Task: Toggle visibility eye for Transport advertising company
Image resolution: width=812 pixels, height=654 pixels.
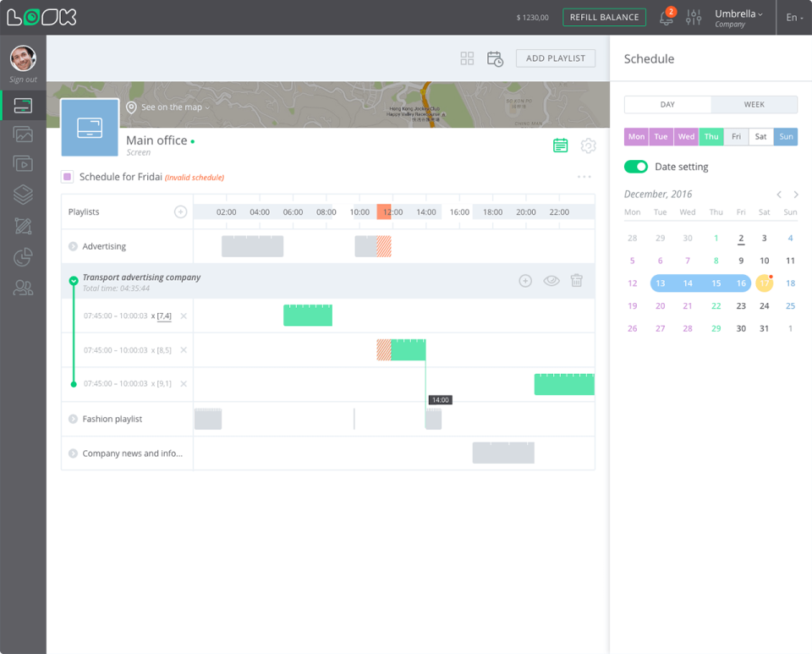Action: [x=551, y=281]
